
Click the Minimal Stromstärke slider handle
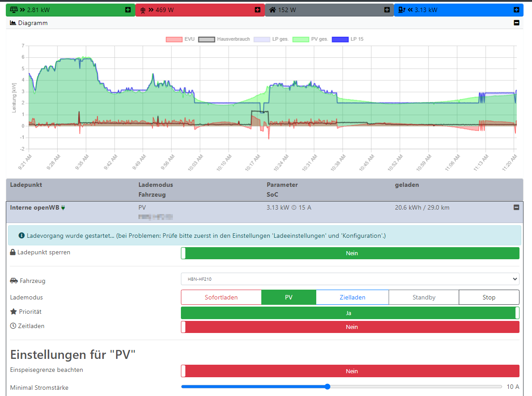(x=327, y=387)
